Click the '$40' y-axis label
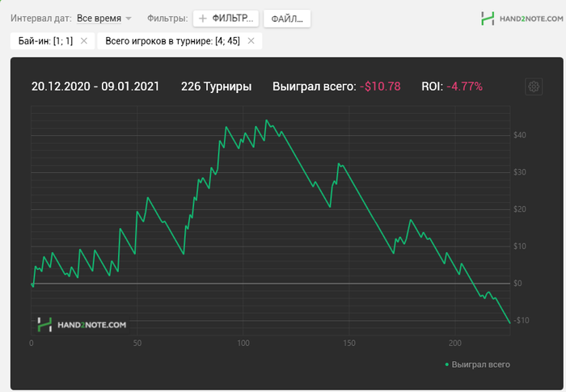The width and height of the screenshot is (566, 392). [520, 135]
